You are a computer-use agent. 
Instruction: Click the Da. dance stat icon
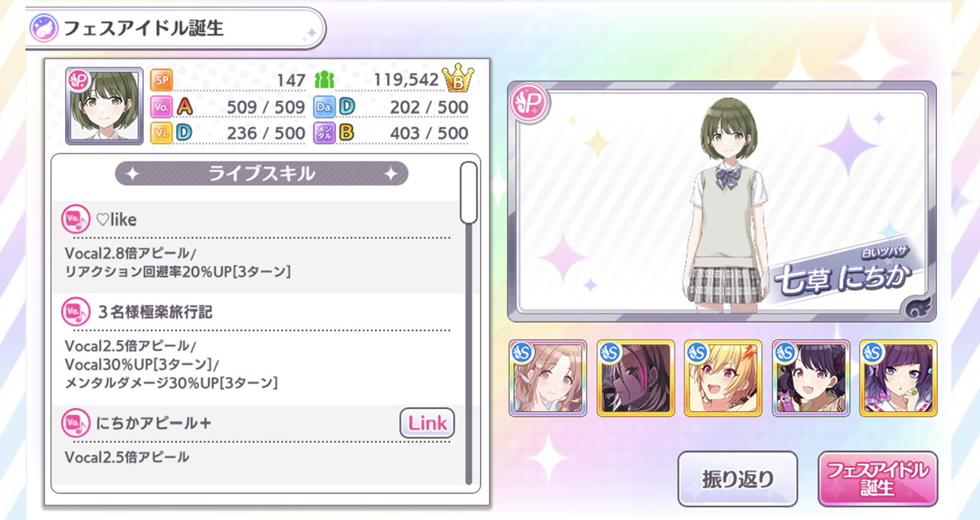click(x=325, y=106)
